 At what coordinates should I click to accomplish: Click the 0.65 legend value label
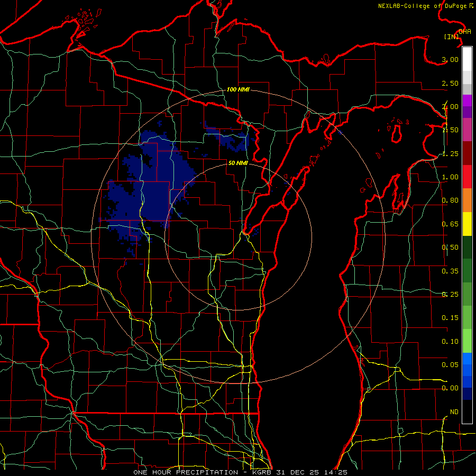pos(450,224)
